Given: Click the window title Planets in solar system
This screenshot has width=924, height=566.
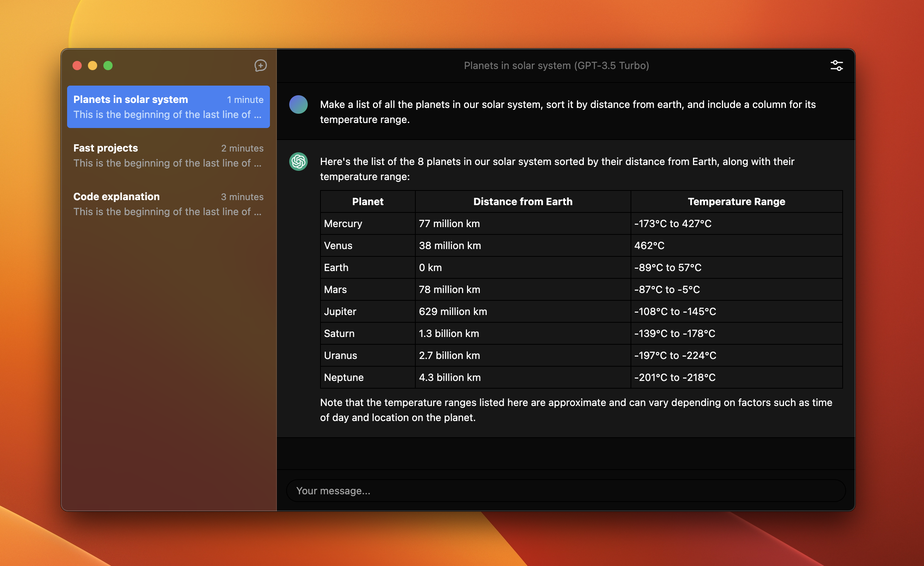Looking at the screenshot, I should click(x=556, y=66).
